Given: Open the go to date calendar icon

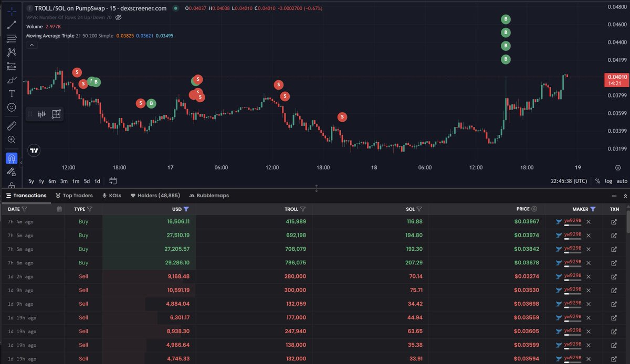Looking at the screenshot, I should point(113,181).
